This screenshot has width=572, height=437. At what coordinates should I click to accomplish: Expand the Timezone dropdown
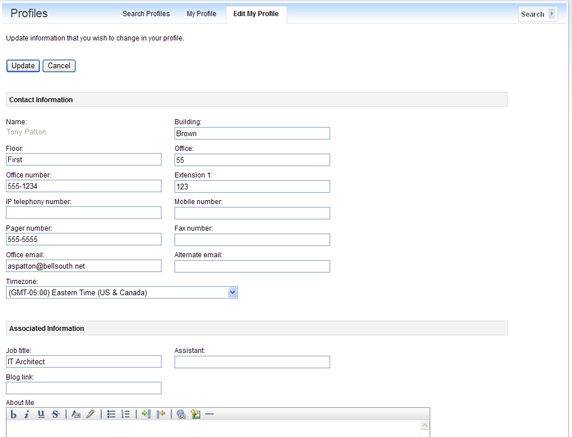(232, 293)
